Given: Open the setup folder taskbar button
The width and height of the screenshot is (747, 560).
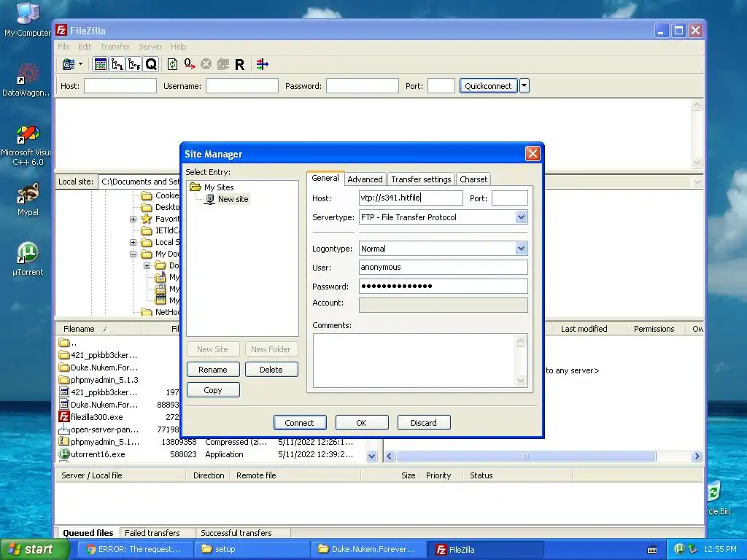Looking at the screenshot, I should coord(252,549).
